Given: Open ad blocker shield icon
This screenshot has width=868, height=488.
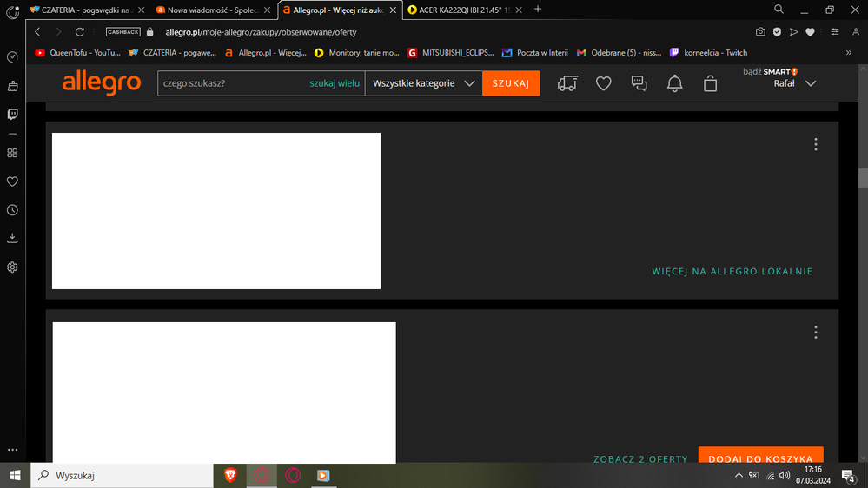Looking at the screenshot, I should 778,32.
